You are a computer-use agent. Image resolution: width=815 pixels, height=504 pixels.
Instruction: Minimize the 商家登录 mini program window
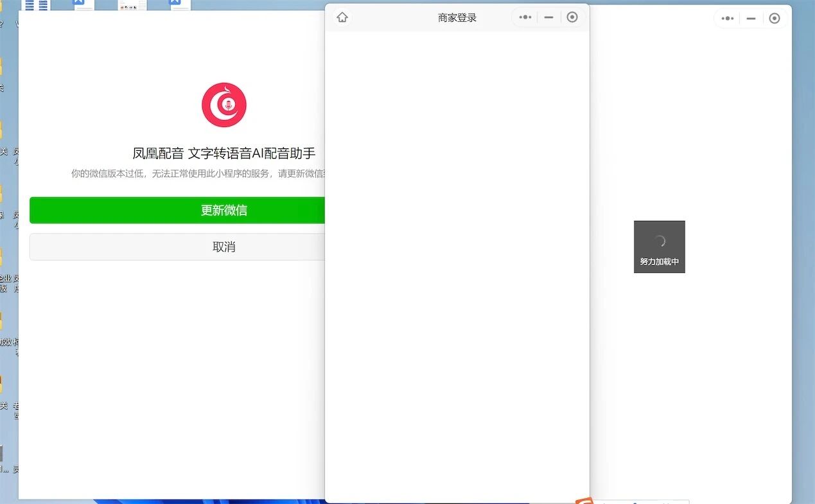coord(548,17)
